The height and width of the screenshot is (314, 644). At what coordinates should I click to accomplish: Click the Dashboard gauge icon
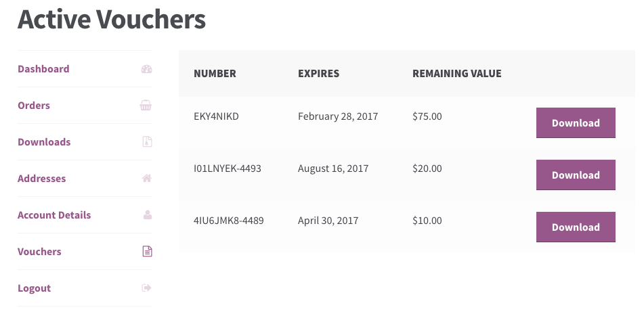[147, 69]
